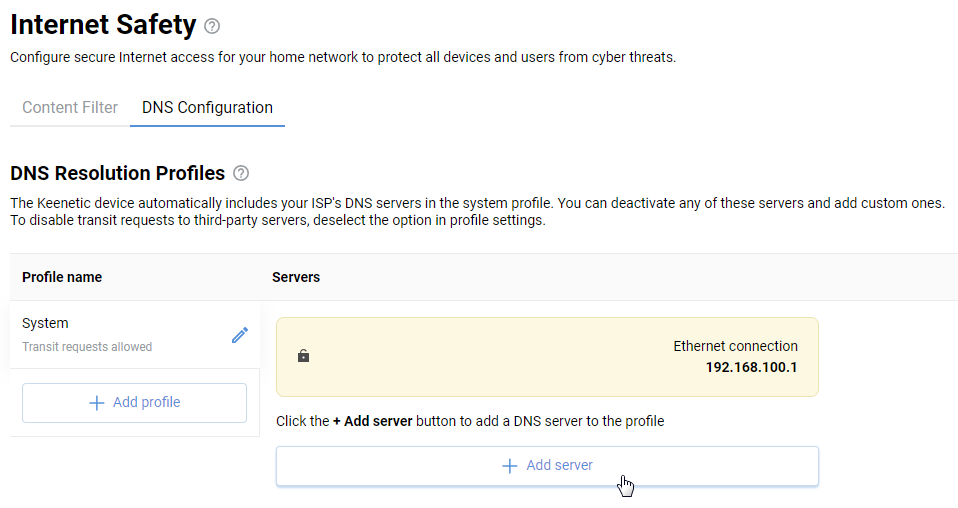Click the Add server button label
Viewport: 958px width, 508px height.
pos(559,466)
